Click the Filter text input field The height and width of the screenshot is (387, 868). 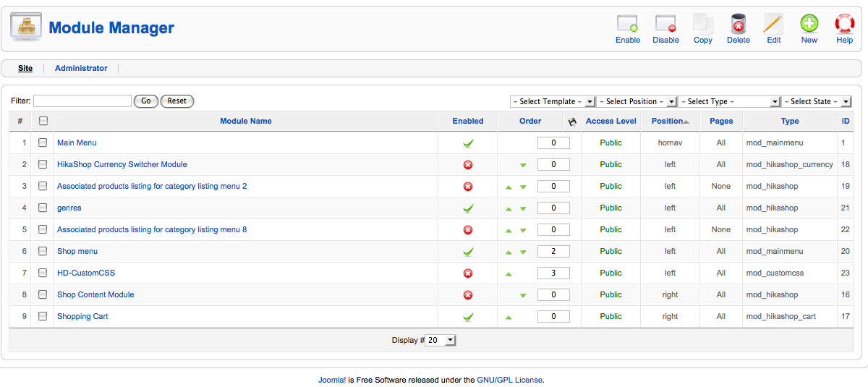click(x=82, y=101)
